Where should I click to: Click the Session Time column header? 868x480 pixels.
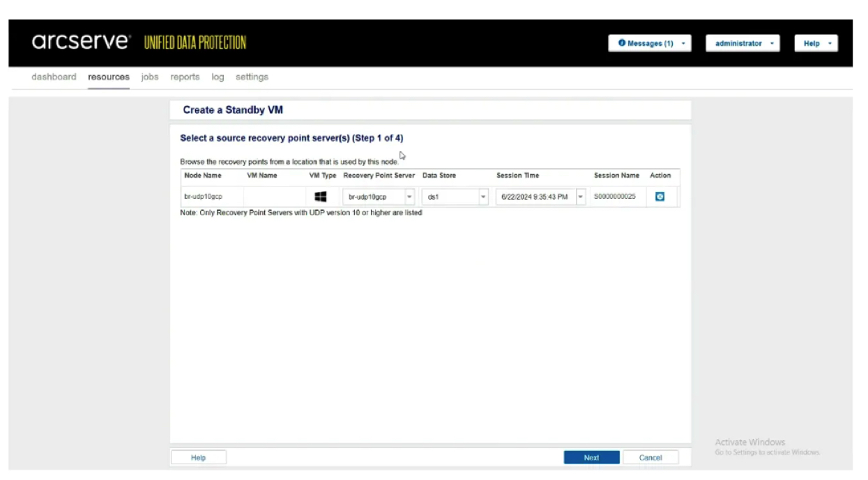click(x=517, y=176)
